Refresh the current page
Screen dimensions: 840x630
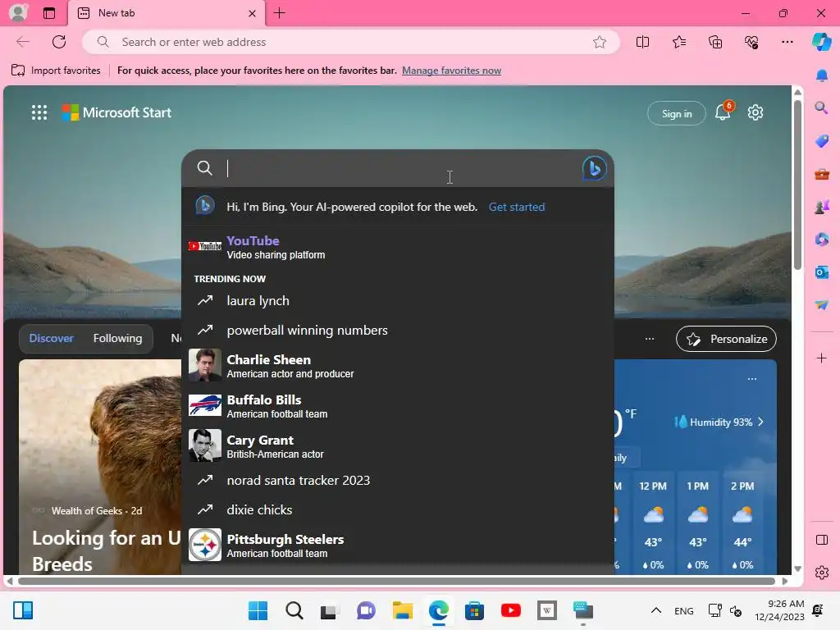(59, 42)
